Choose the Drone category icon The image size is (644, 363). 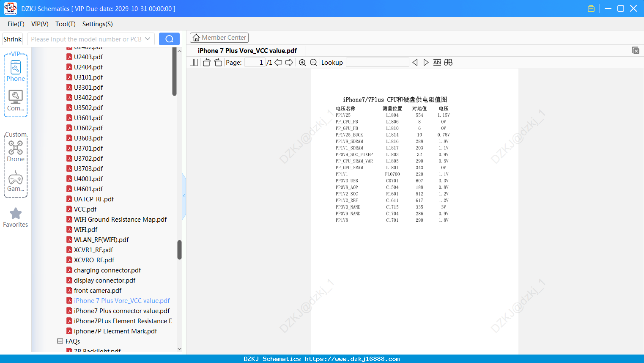pos(16,151)
